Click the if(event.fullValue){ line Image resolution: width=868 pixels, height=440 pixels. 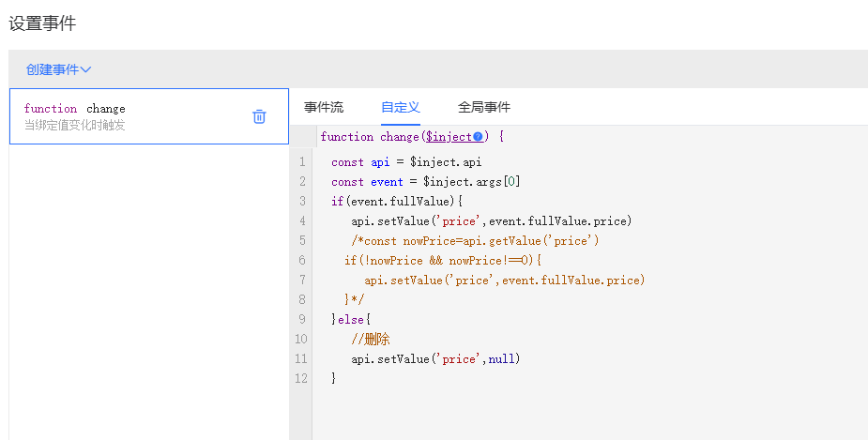396,201
